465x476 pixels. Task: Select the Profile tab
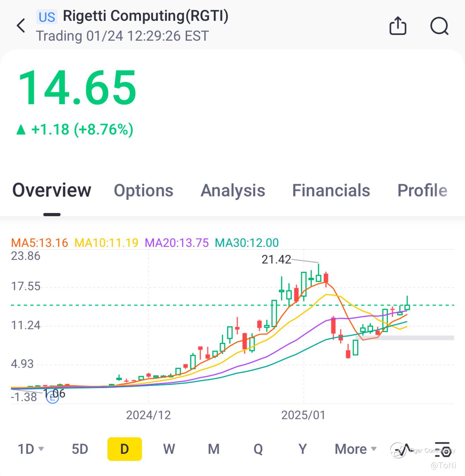422,190
